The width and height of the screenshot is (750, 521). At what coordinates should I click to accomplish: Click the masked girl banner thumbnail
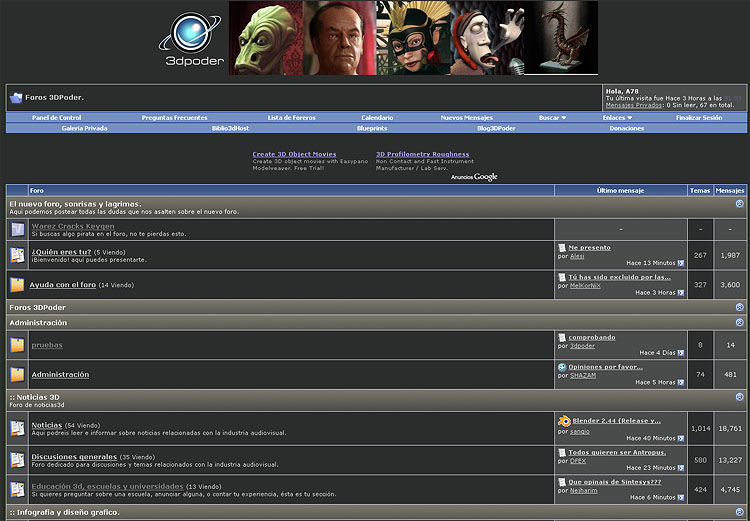[414, 38]
